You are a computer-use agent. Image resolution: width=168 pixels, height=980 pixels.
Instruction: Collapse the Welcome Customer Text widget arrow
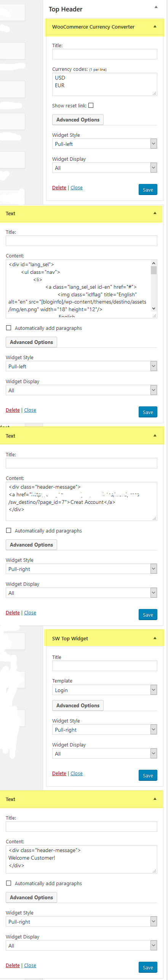(155, 799)
